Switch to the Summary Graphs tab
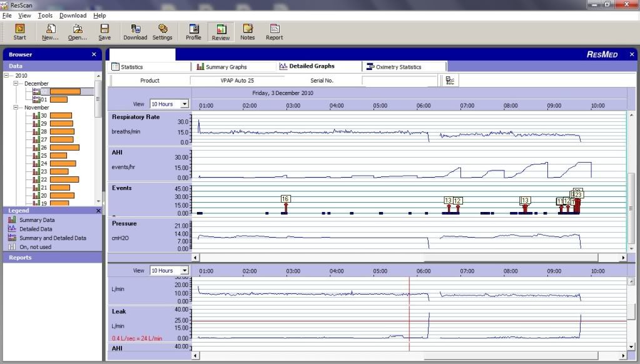This screenshot has width=640, height=364. coord(234,67)
